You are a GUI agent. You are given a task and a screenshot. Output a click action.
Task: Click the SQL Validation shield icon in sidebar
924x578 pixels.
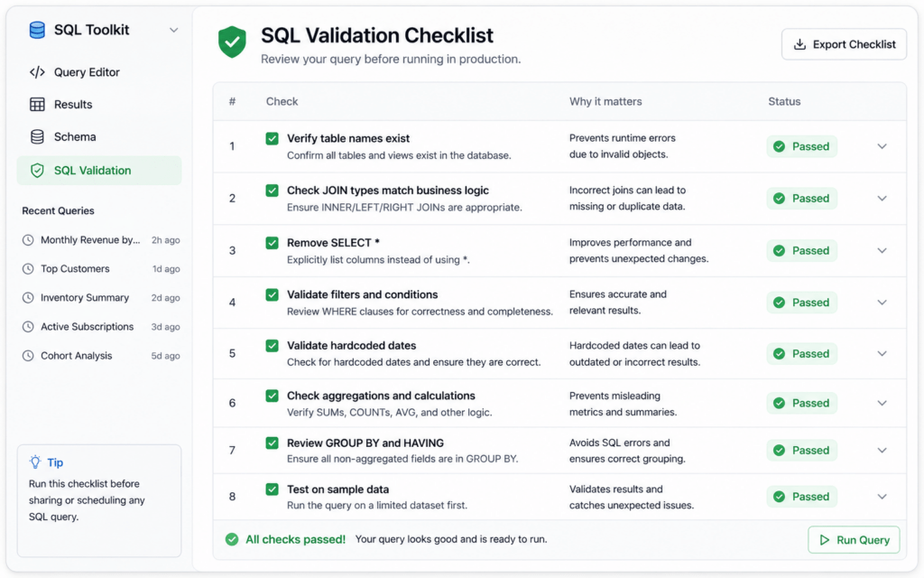[x=37, y=171]
